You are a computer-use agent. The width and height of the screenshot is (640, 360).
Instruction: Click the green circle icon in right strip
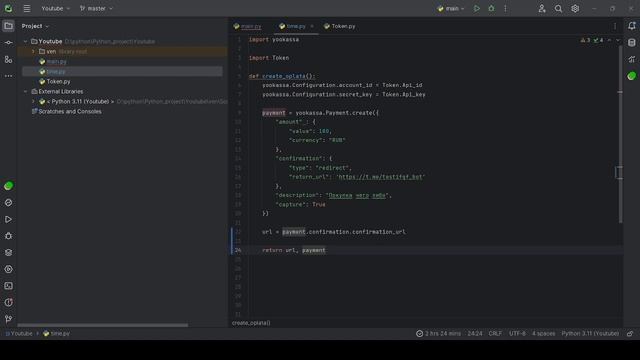click(x=631, y=76)
